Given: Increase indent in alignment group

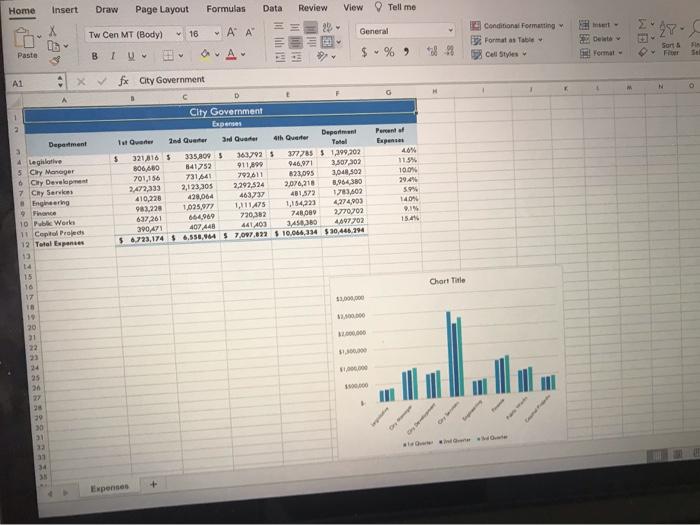Looking at the screenshot, I should pyautogui.click(x=296, y=58).
